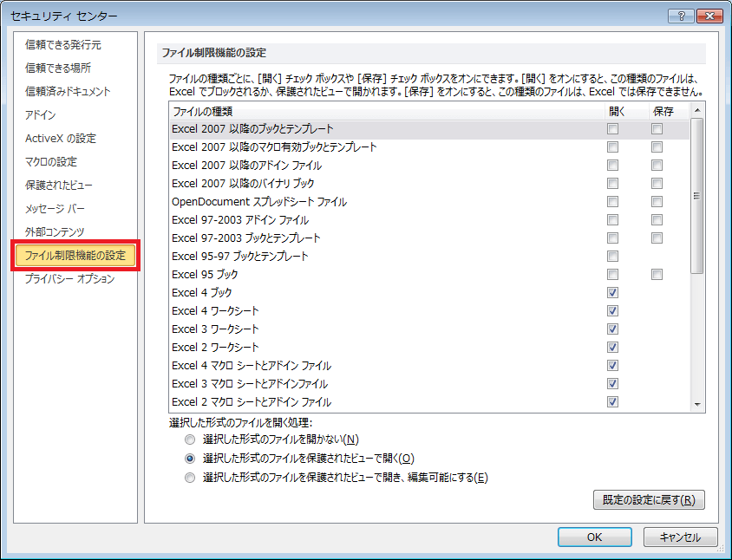
Task: Uncheck 開く for Excel 2 ワークシート
Action: 612,348
